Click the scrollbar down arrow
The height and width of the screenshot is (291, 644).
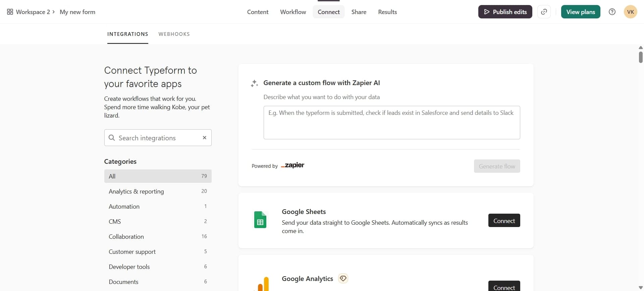640,287
